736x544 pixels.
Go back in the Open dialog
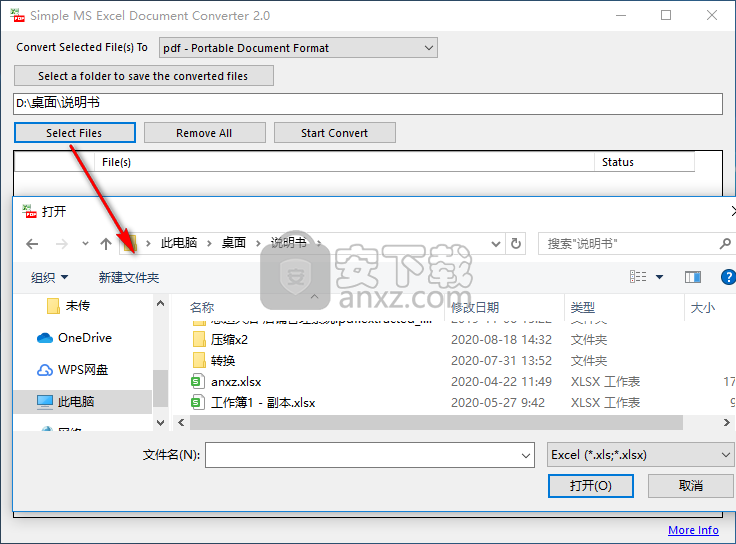pyautogui.click(x=32, y=244)
